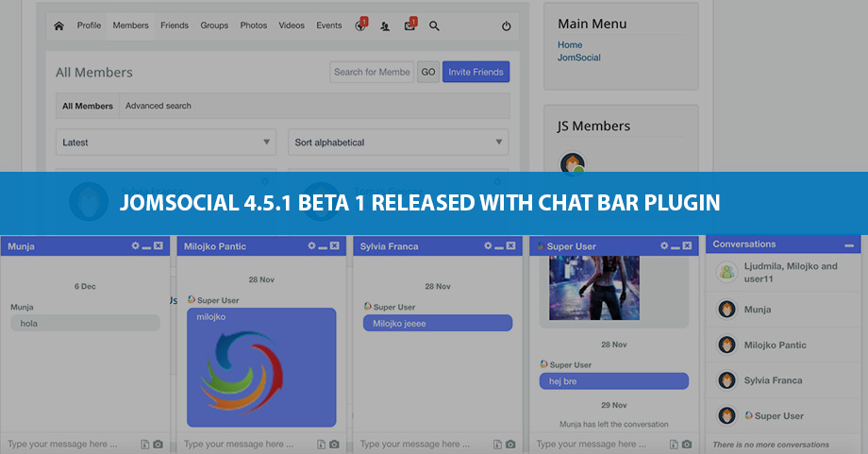Open the messages envelope icon
Screen dimensions: 868x454
click(409, 25)
